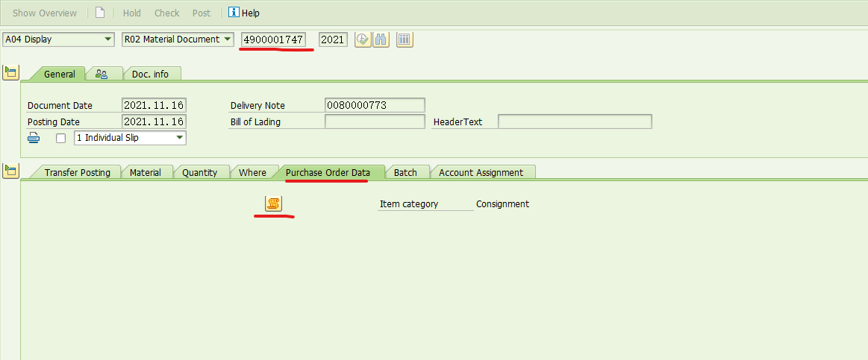The height and width of the screenshot is (360, 868).
Task: Click the Consignment item category value
Action: pyautogui.click(x=502, y=204)
